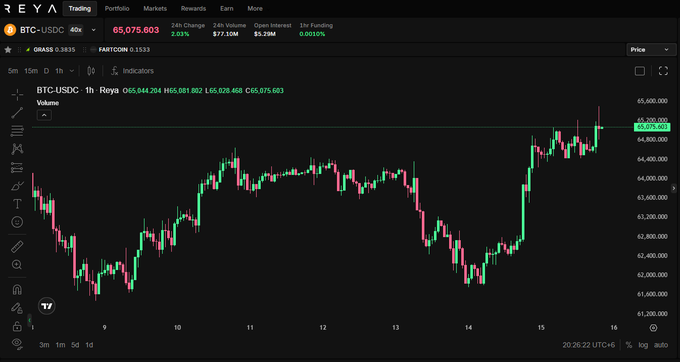Select the trend line drawing tool

click(x=17, y=113)
